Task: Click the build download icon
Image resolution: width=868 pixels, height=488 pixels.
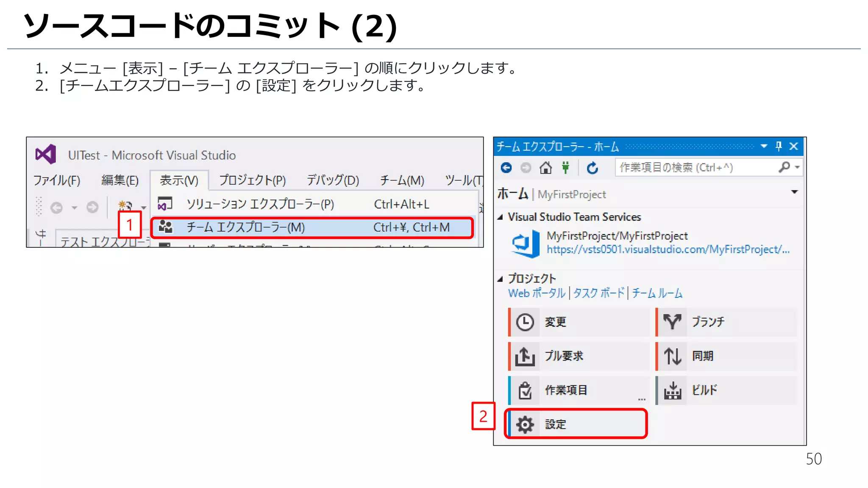Action: tap(673, 391)
